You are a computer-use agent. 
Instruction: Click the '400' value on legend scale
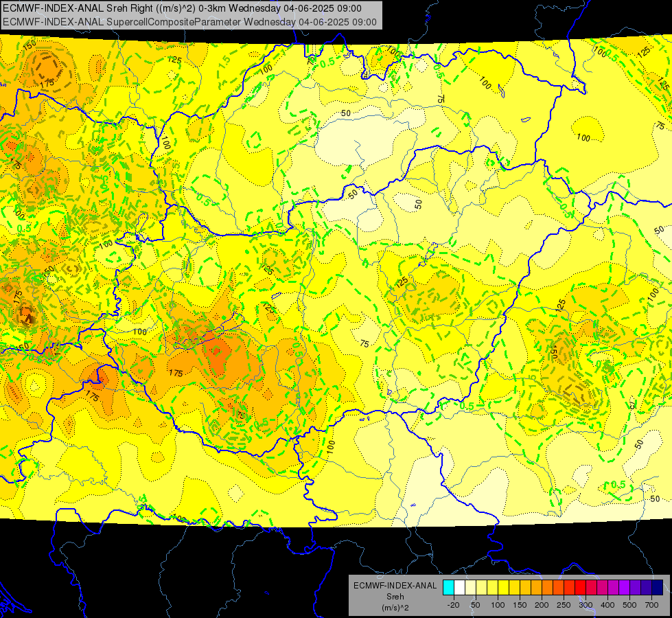click(607, 605)
